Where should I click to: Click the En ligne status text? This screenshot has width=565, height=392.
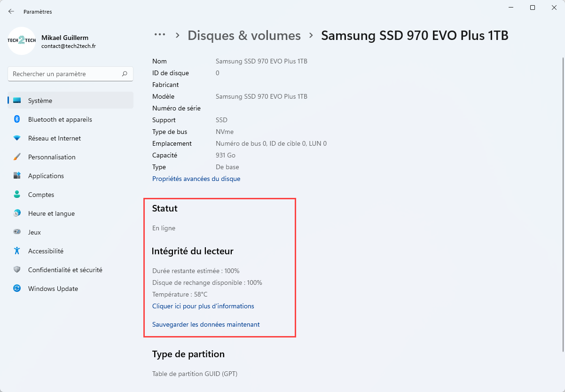pyautogui.click(x=164, y=228)
